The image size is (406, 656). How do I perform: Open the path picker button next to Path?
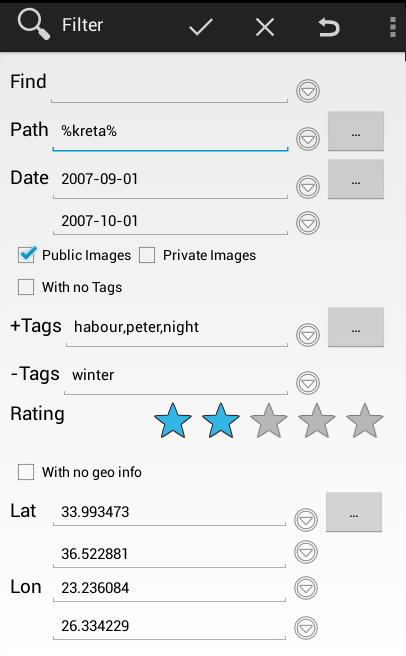coord(356,131)
